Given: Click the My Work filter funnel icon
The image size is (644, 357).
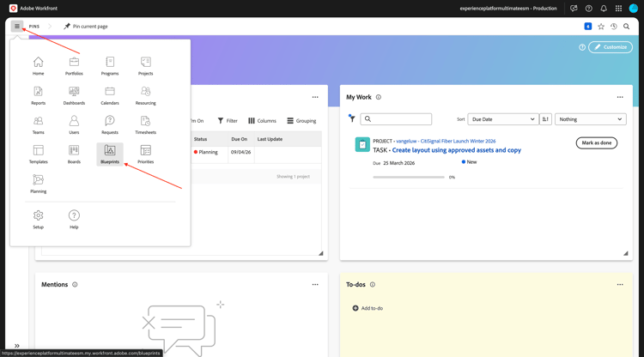Looking at the screenshot, I should [x=351, y=118].
